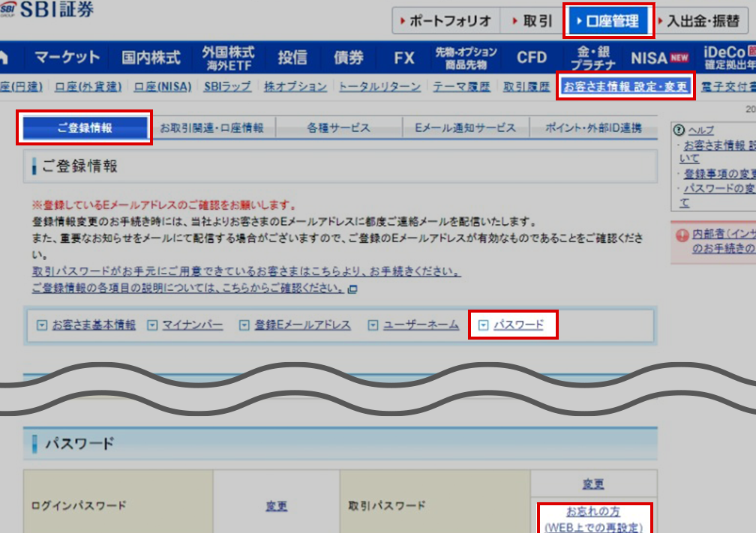This screenshot has height=533, width=756.
Task: Click arrow icon beside マイナンバー
Action: [x=152, y=325]
